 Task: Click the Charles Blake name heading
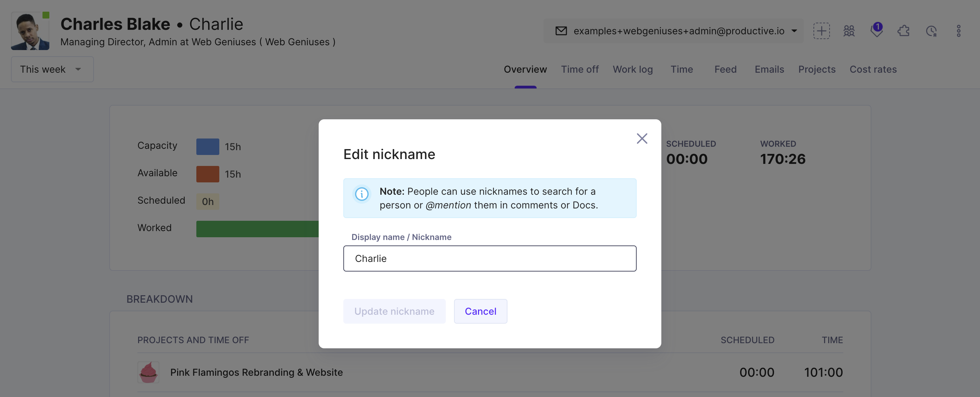(x=115, y=24)
